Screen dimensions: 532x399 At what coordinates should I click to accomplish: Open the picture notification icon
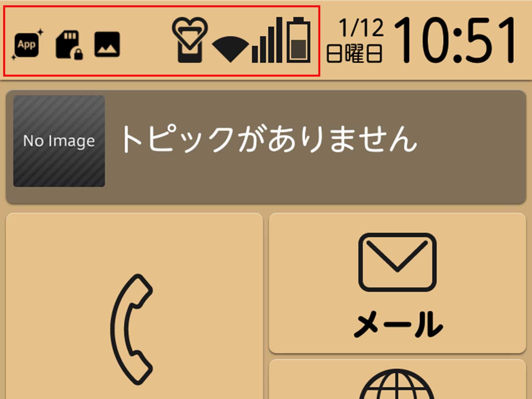pos(107,45)
